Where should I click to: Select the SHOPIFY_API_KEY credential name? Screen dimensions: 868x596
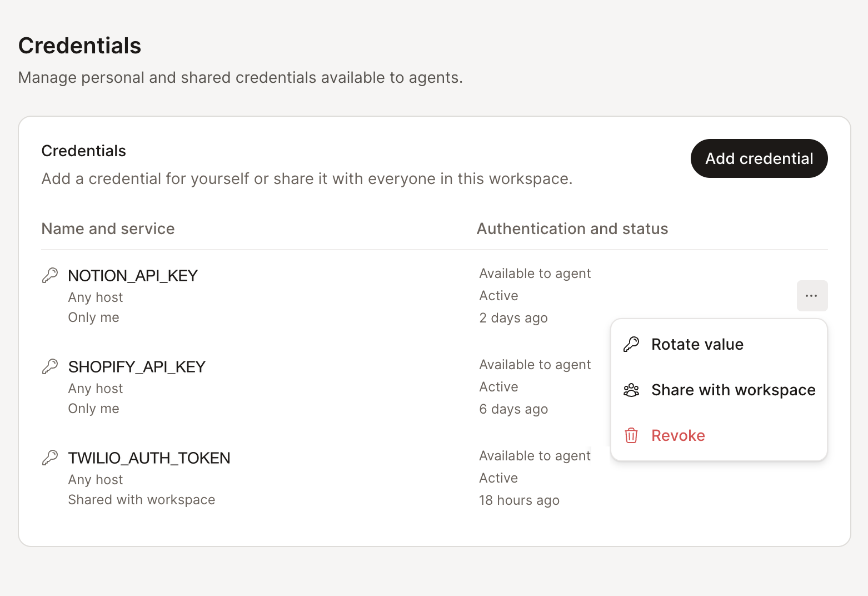pyautogui.click(x=137, y=367)
